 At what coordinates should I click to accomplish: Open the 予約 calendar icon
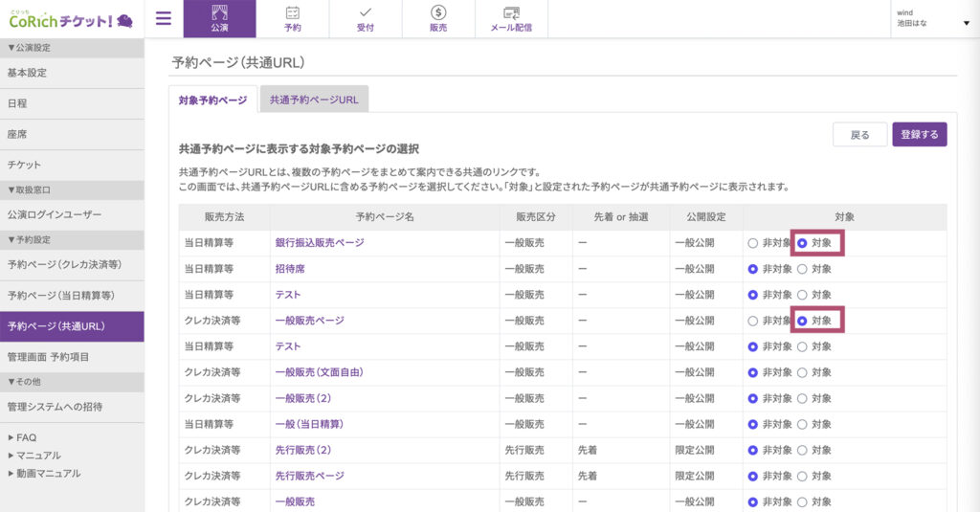tap(292, 18)
